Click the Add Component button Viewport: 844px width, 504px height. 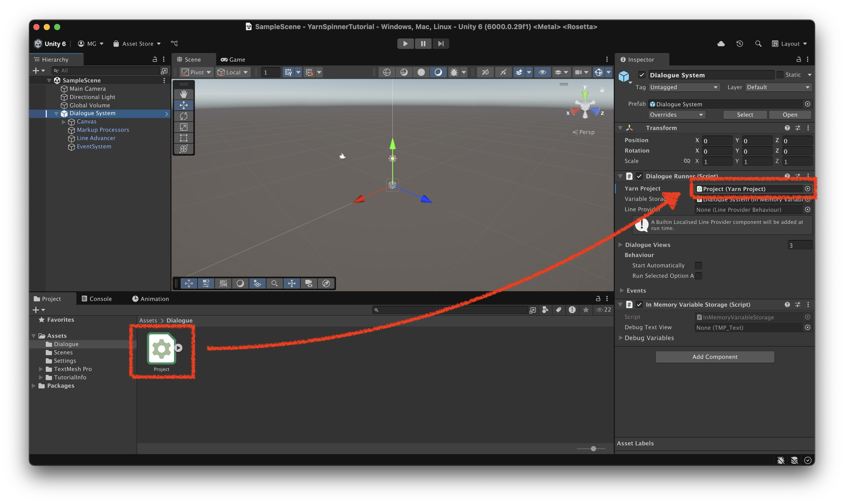coord(715,357)
